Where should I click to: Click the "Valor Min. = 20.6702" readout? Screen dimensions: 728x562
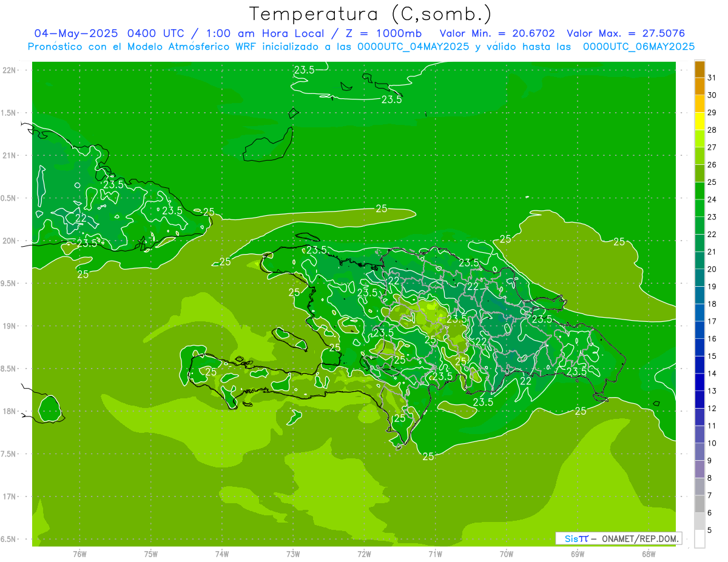(497, 33)
